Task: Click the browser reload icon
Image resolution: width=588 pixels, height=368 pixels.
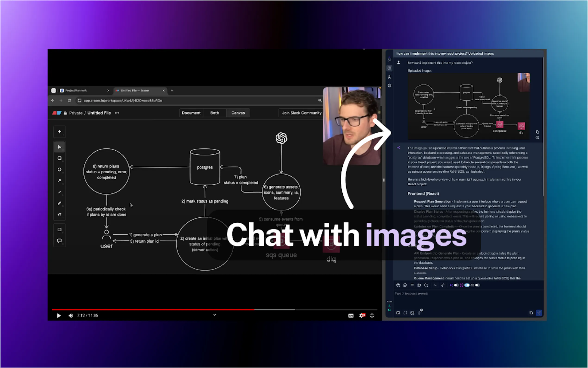Action: [x=69, y=101]
